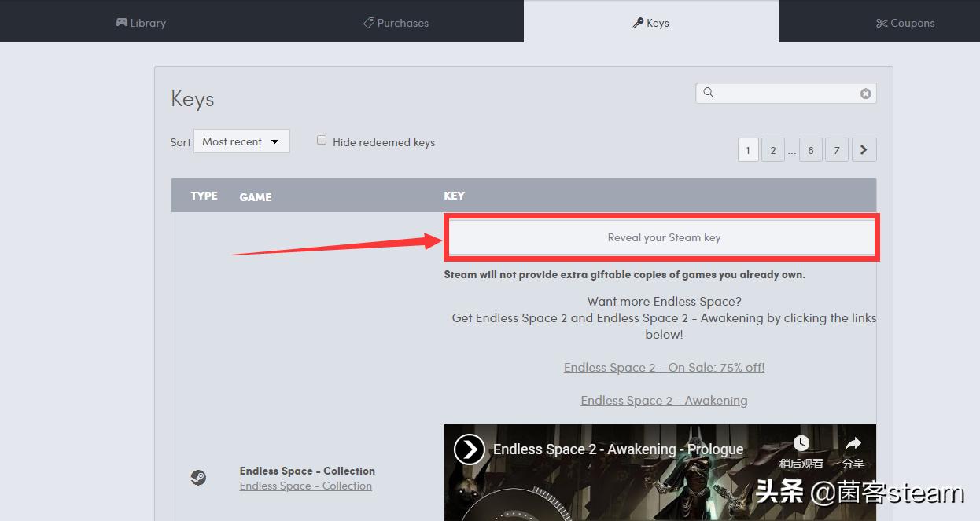Click the Keys page heading

tap(193, 99)
